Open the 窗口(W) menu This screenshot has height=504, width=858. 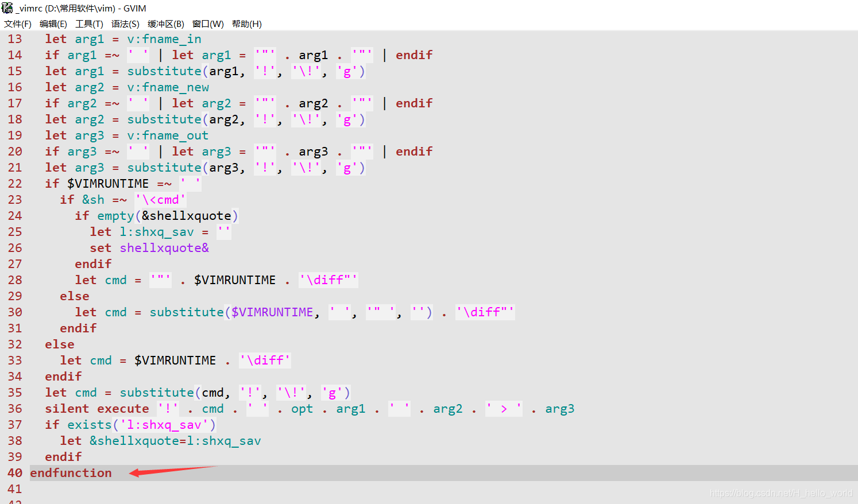tap(208, 24)
